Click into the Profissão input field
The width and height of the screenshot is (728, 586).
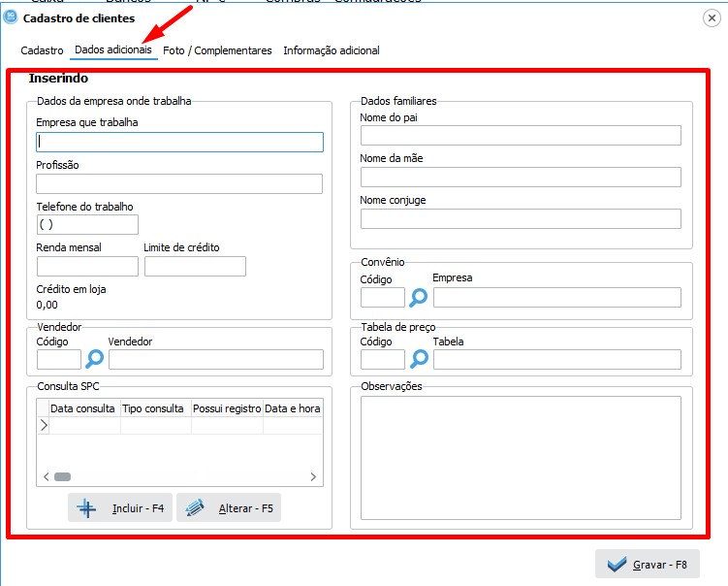coord(179,184)
